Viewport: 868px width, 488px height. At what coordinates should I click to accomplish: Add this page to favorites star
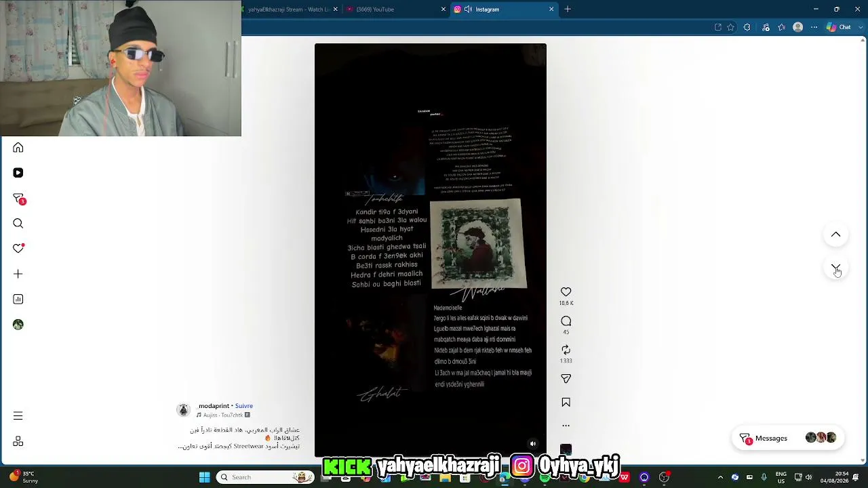coord(731,27)
